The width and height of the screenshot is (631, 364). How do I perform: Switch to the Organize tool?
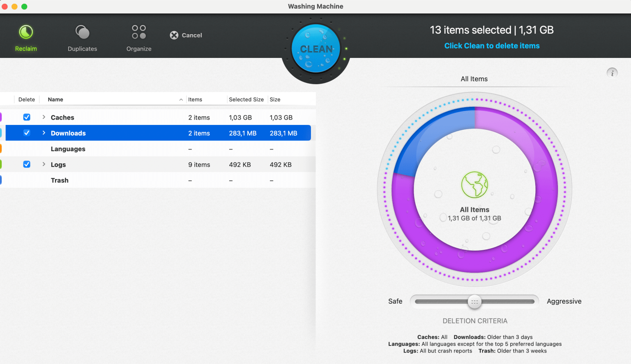(x=138, y=31)
